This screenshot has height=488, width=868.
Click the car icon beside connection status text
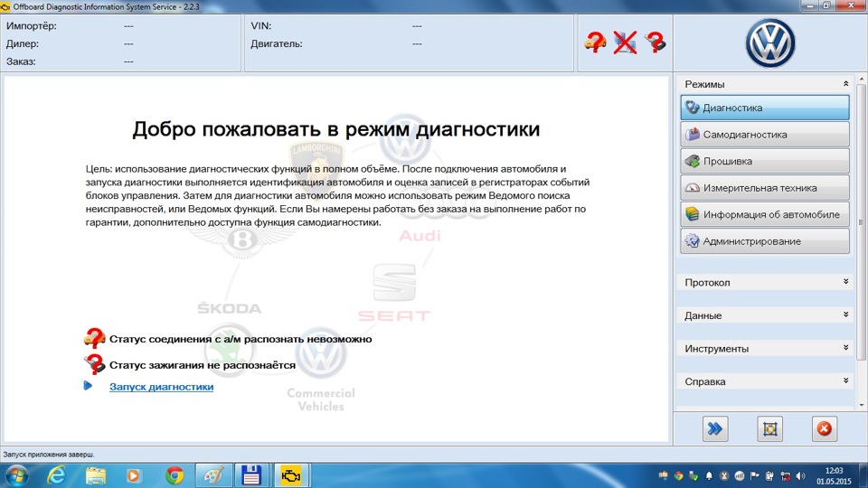tap(95, 338)
